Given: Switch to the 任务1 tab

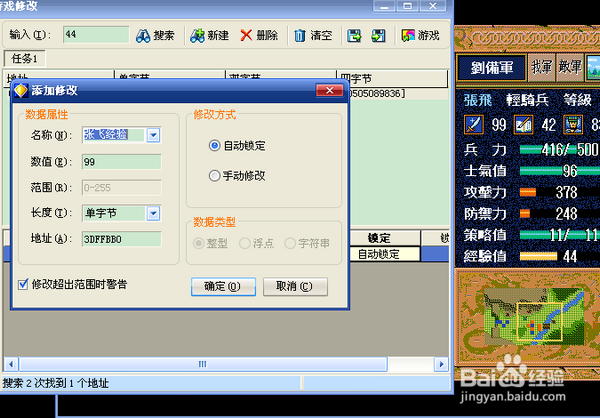Looking at the screenshot, I should 24,59.
